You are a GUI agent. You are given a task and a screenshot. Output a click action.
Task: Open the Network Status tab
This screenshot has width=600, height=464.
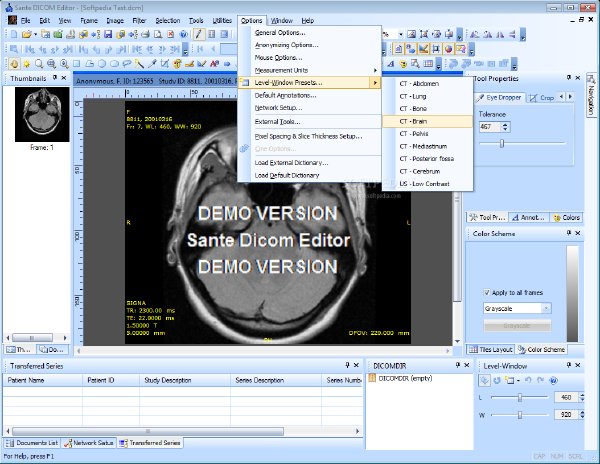pos(89,443)
